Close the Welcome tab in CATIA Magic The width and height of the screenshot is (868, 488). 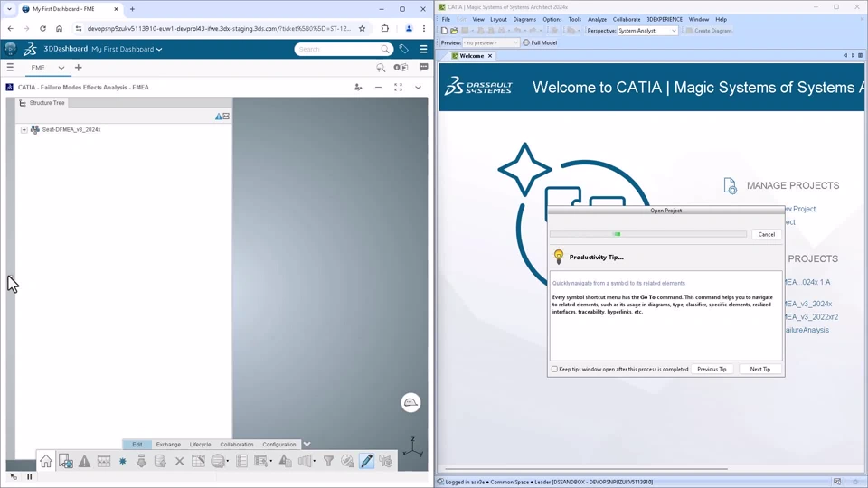point(490,56)
